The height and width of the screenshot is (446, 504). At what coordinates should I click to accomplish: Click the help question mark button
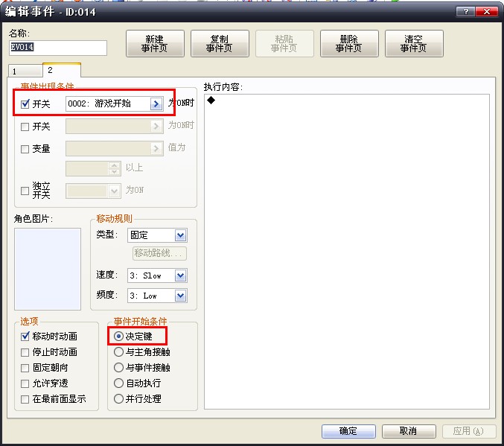465,12
